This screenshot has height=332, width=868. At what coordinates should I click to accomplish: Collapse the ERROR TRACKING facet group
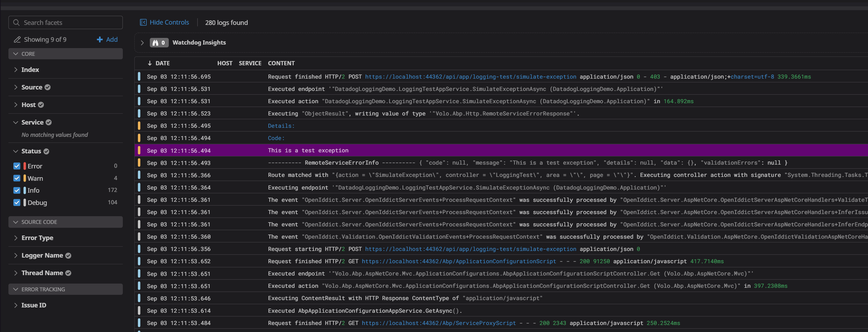66,289
